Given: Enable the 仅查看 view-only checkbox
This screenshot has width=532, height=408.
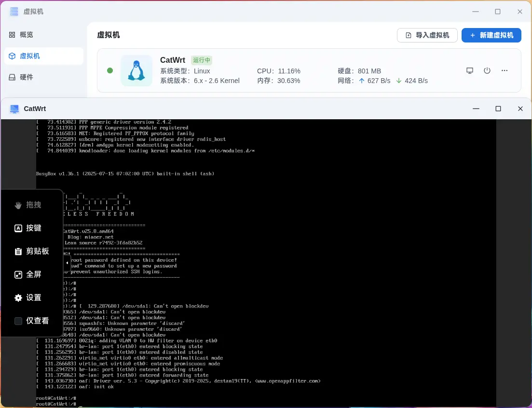Looking at the screenshot, I should [x=18, y=321].
